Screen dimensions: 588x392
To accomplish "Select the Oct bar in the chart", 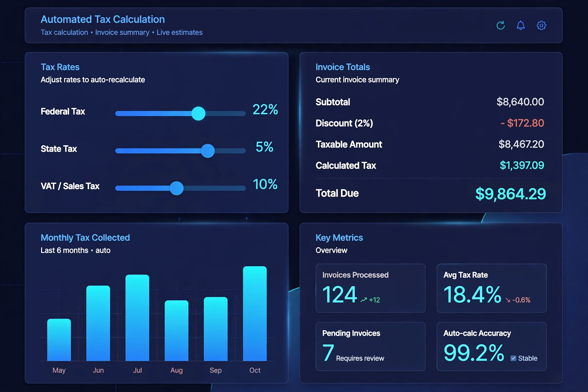I will 255,314.
